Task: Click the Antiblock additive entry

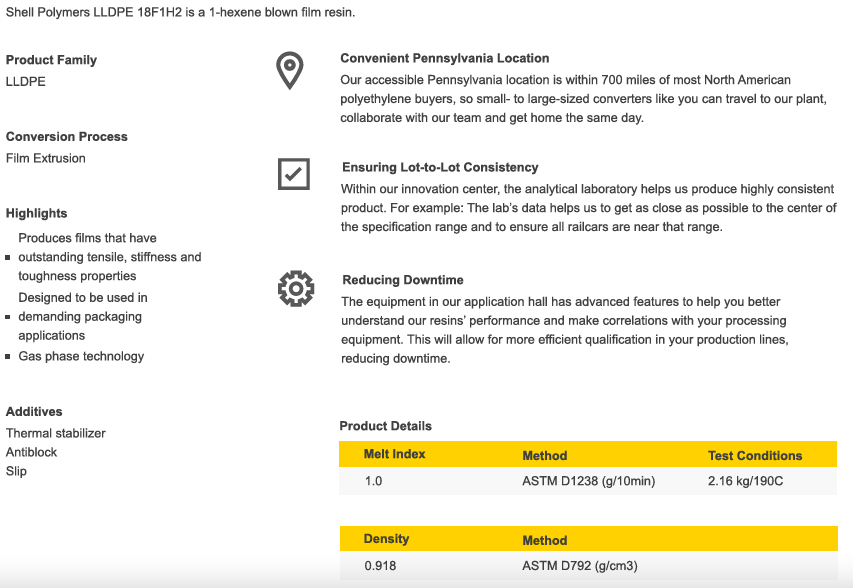Action: 32,452
